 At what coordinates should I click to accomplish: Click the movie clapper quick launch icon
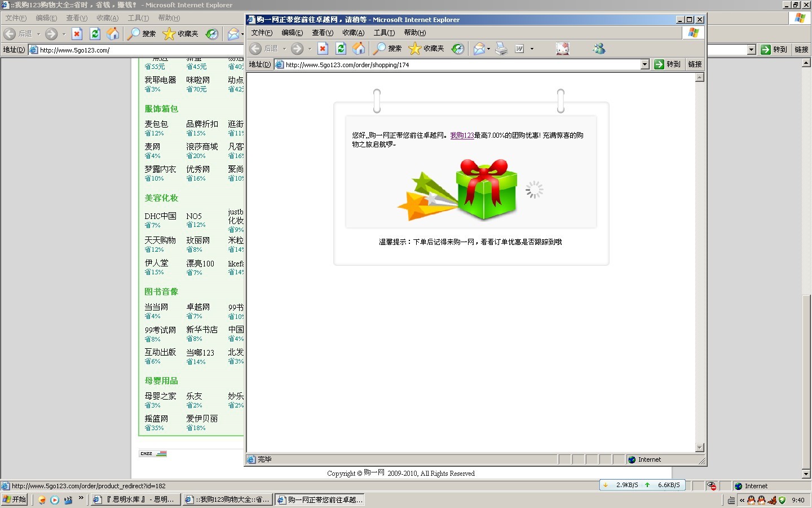68,500
